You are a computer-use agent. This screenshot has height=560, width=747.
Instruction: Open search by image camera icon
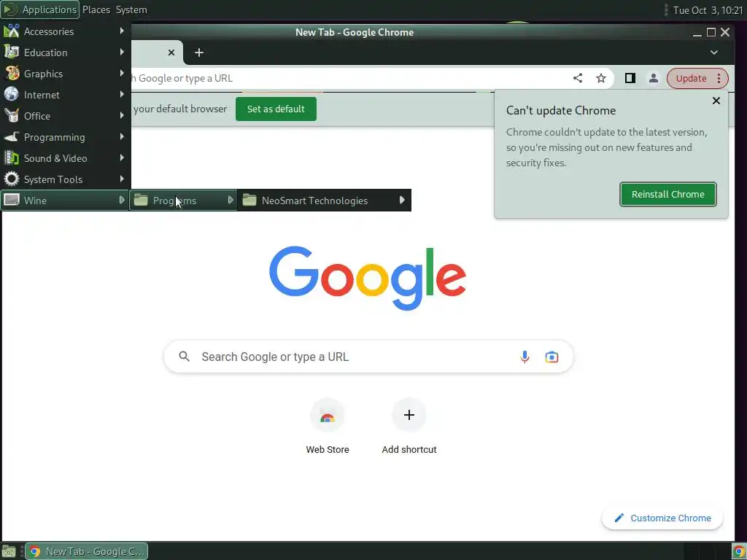[x=551, y=357]
